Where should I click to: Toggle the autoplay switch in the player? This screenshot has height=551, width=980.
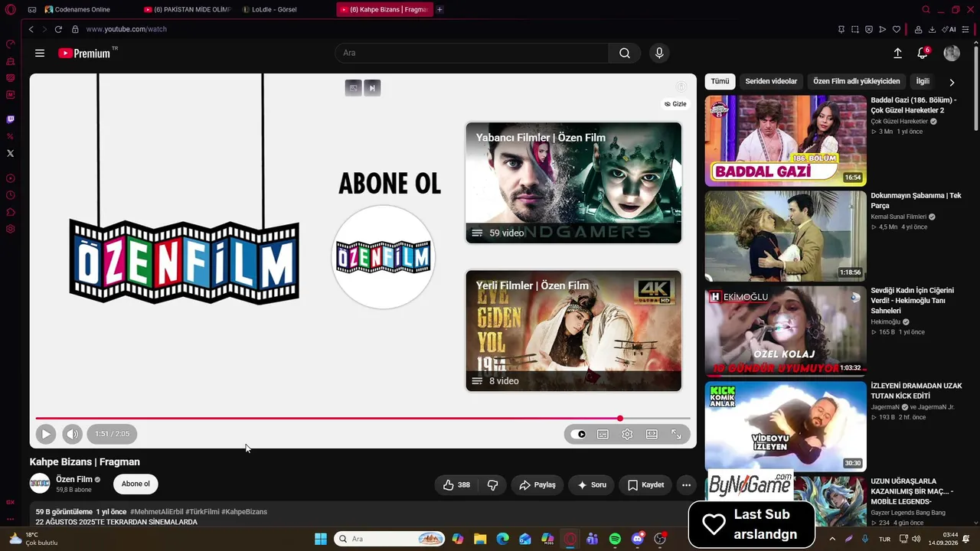[578, 434]
